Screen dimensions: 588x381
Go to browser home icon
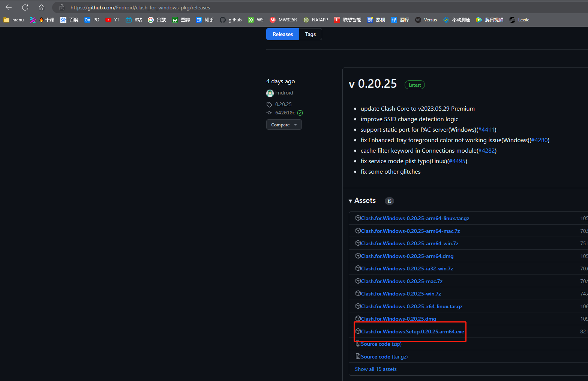pos(42,7)
